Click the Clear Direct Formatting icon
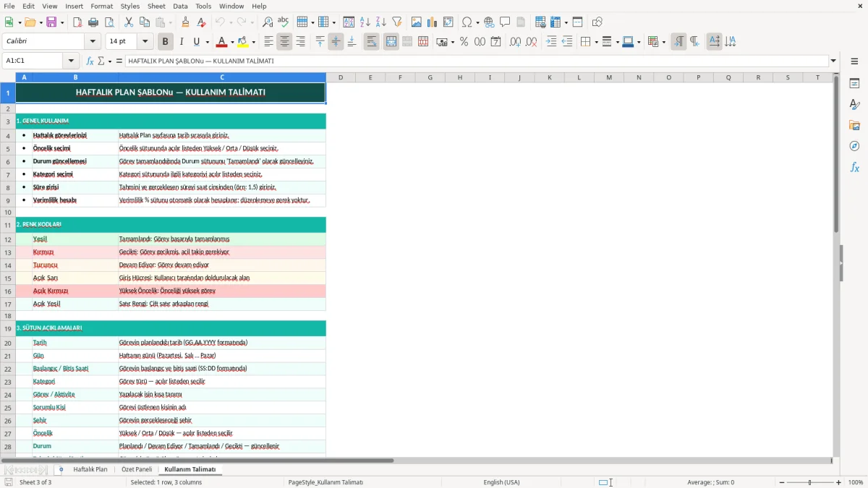Viewport: 868px width, 488px height. (202, 22)
